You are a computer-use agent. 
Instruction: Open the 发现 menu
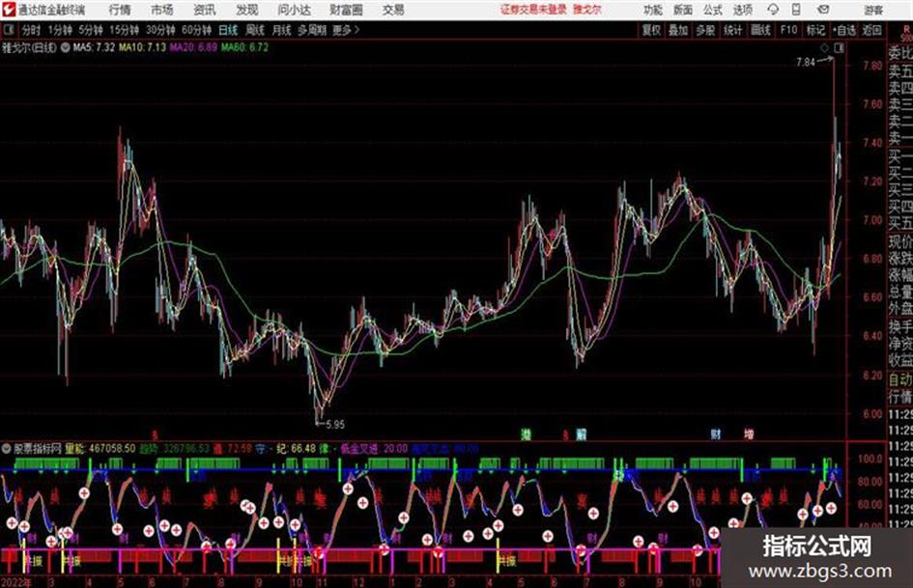point(247,10)
